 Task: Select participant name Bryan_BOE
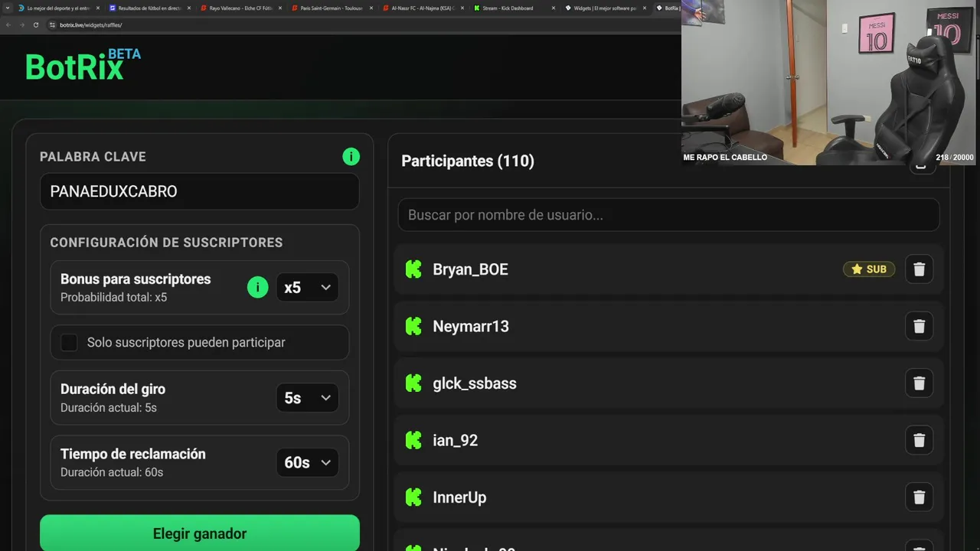pyautogui.click(x=470, y=269)
